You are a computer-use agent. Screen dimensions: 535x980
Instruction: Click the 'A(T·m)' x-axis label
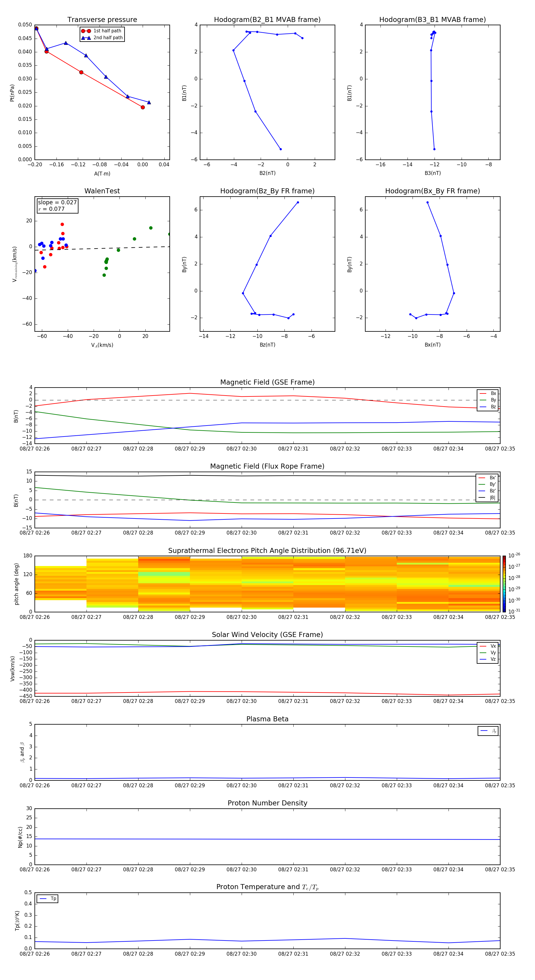(102, 173)
